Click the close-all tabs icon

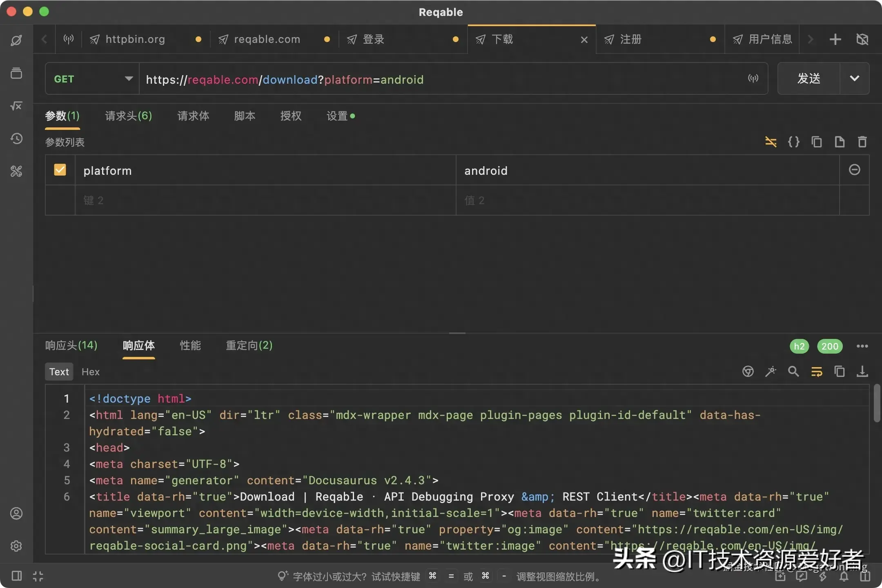tap(862, 39)
